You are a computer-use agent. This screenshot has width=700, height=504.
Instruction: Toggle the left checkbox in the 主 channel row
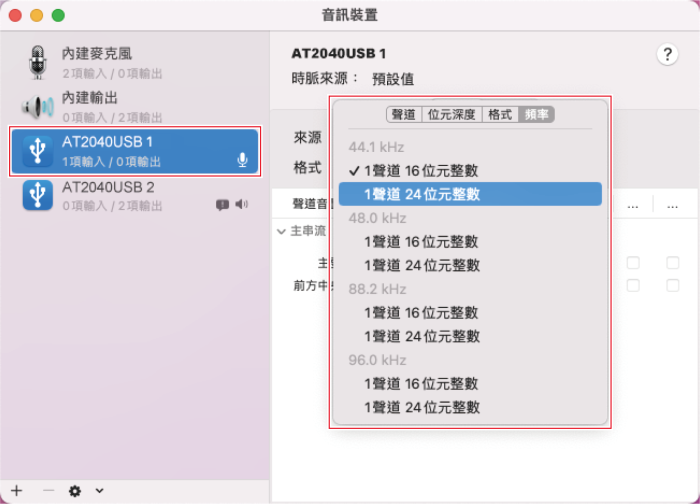tap(633, 263)
